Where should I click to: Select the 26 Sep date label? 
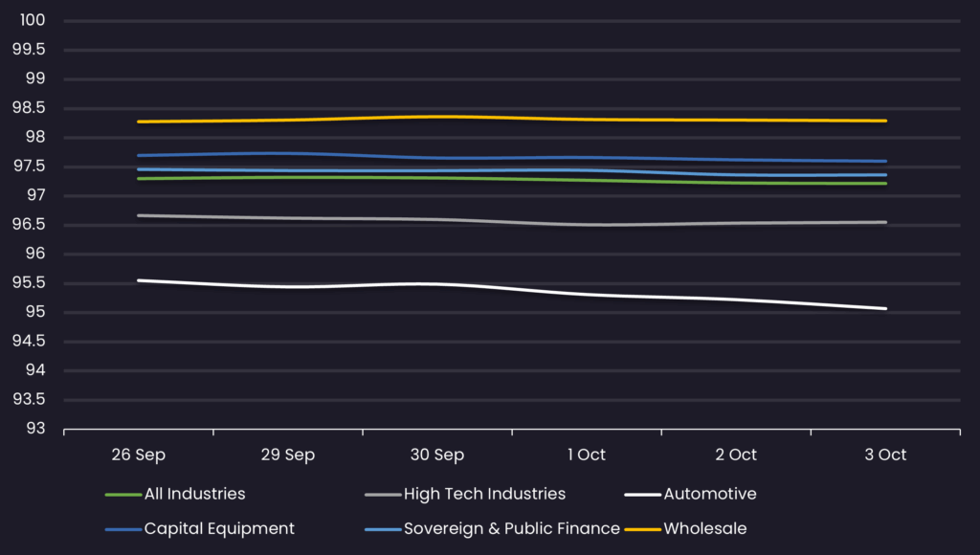(138, 455)
